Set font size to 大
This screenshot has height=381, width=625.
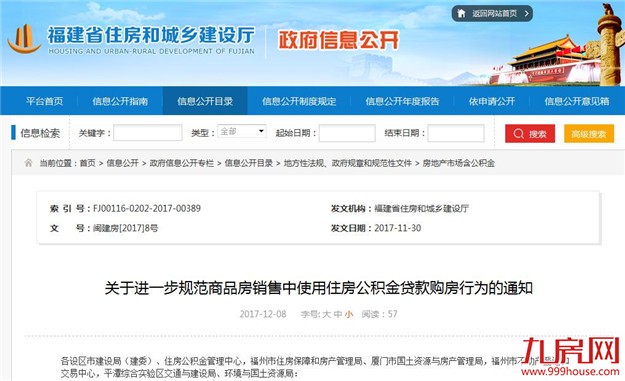tap(326, 314)
